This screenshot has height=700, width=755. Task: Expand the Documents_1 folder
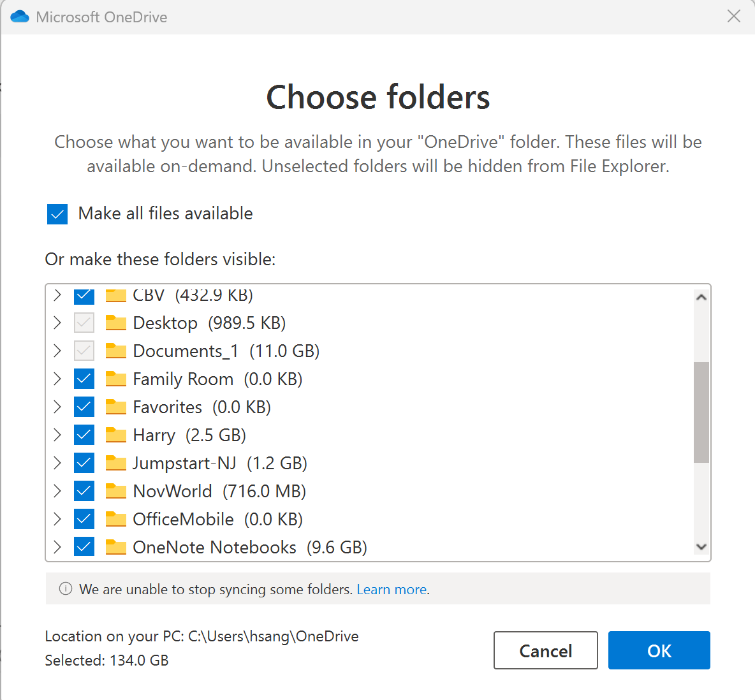click(x=57, y=351)
